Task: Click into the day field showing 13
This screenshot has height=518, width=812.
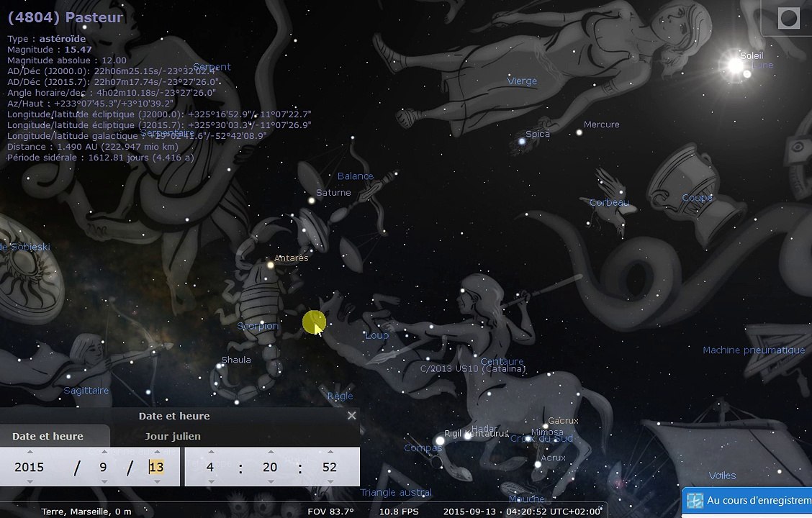Action: 156,467
